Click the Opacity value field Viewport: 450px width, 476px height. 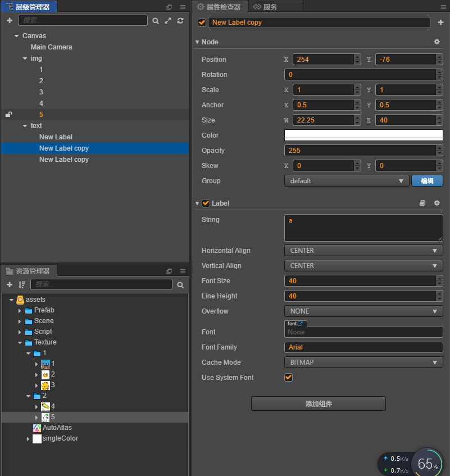pyautogui.click(x=360, y=151)
